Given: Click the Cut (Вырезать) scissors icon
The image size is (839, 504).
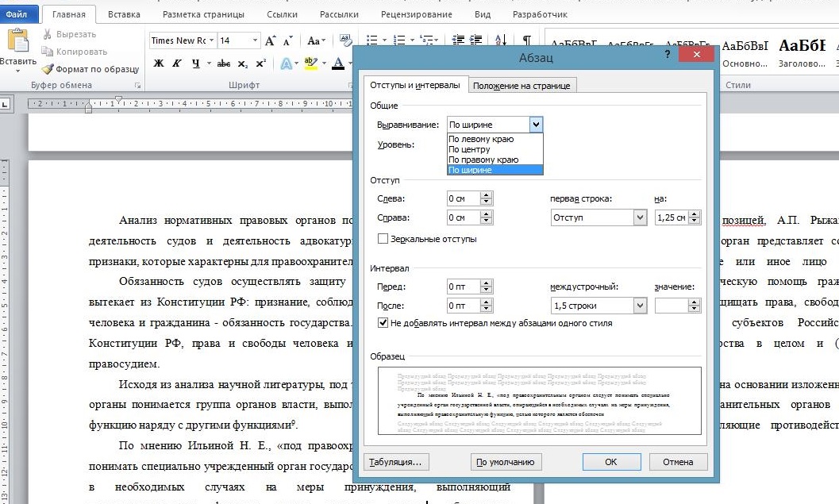Looking at the screenshot, I should click(48, 34).
